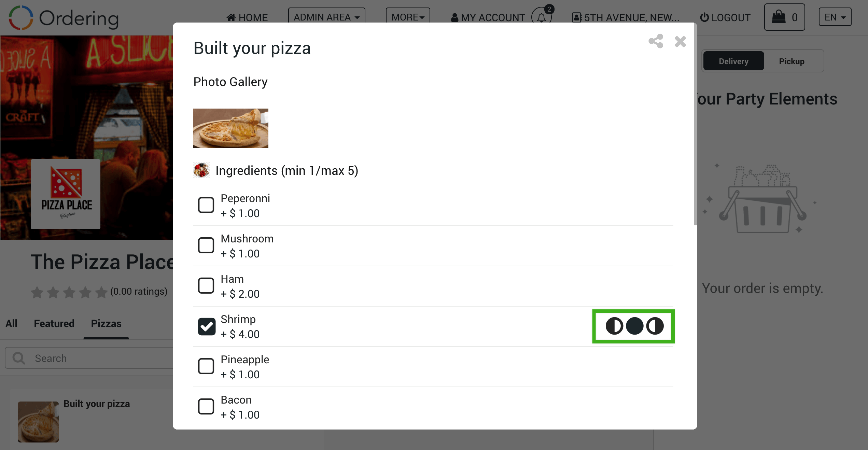Uncheck the Shrimp ingredient
Image resolution: width=868 pixels, height=450 pixels.
[x=206, y=326]
